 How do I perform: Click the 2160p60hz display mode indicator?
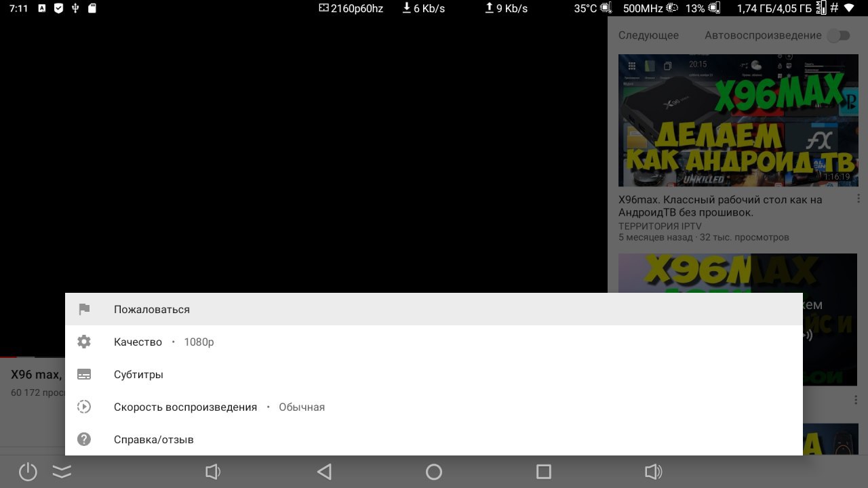pos(351,8)
